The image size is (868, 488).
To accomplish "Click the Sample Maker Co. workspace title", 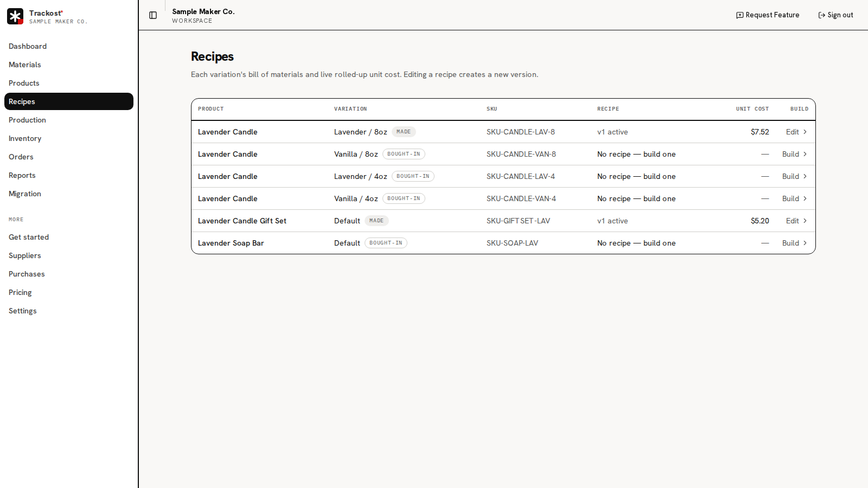I will pyautogui.click(x=203, y=11).
